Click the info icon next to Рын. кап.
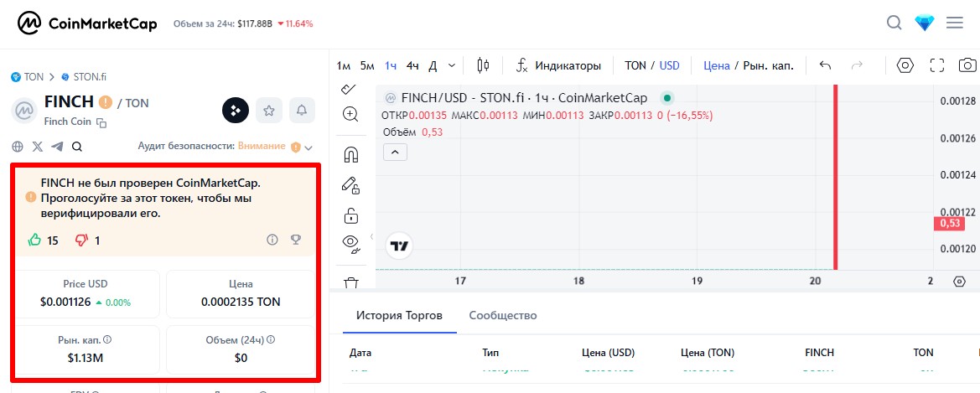The height and width of the screenshot is (393, 980). (x=107, y=340)
